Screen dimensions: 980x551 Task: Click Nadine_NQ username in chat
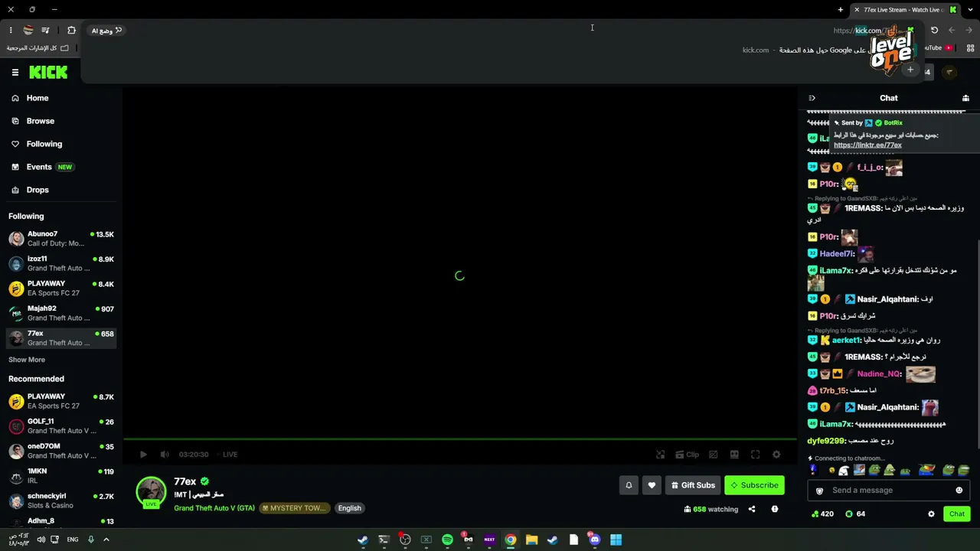click(879, 374)
